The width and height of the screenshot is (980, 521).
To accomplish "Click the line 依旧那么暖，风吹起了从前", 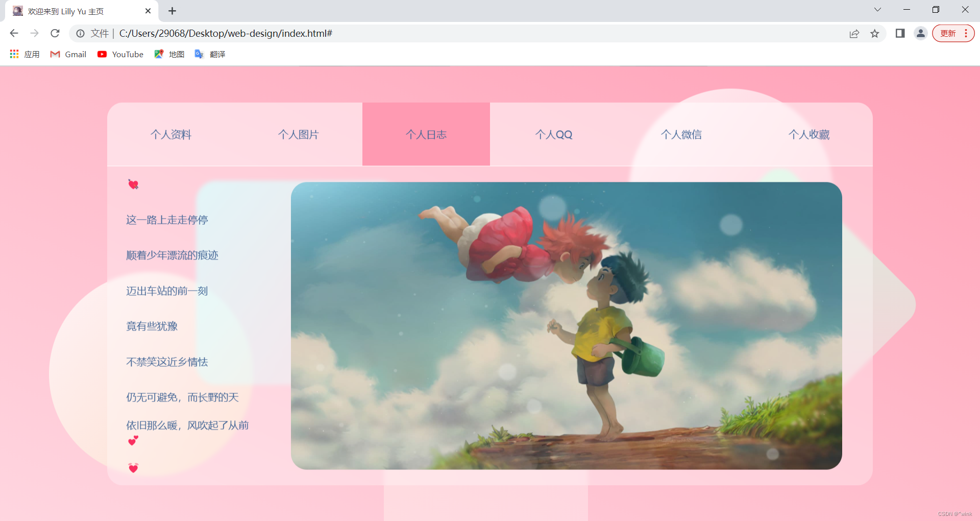I will point(187,425).
